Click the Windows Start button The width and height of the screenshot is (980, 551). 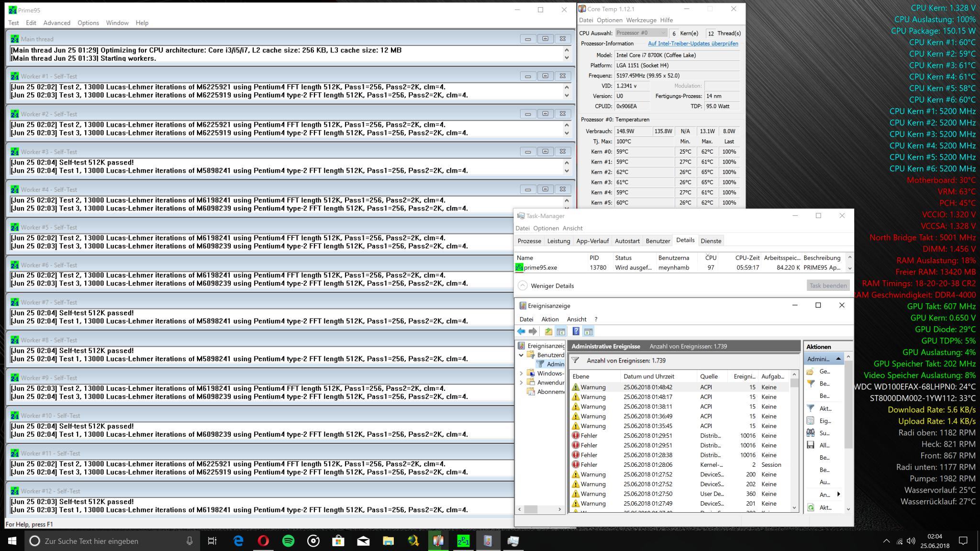point(12,541)
